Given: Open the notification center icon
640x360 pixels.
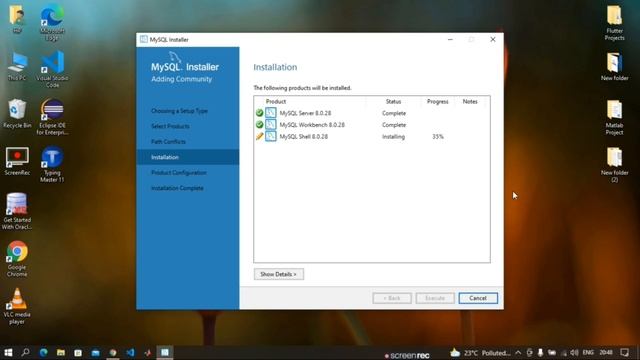Looking at the screenshot, I should click(624, 353).
